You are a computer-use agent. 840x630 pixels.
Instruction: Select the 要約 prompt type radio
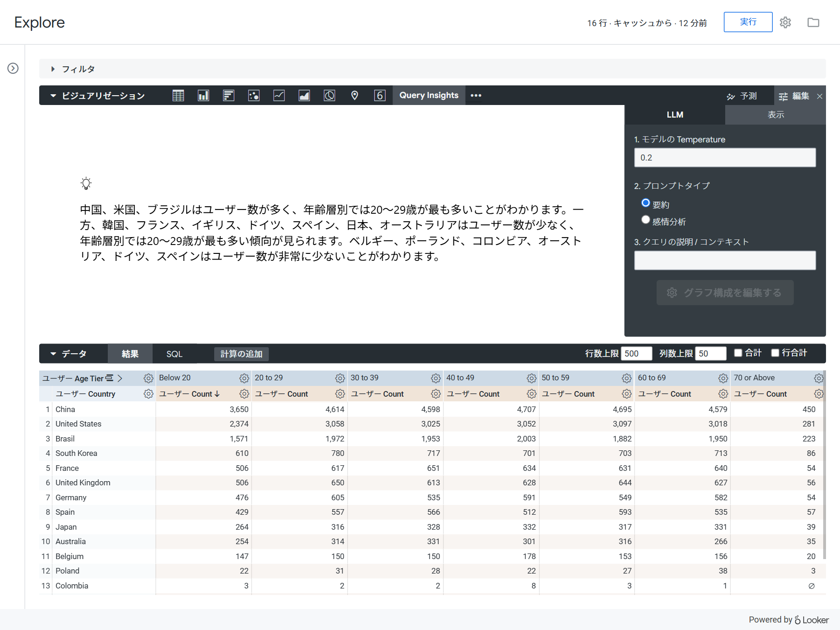point(646,203)
